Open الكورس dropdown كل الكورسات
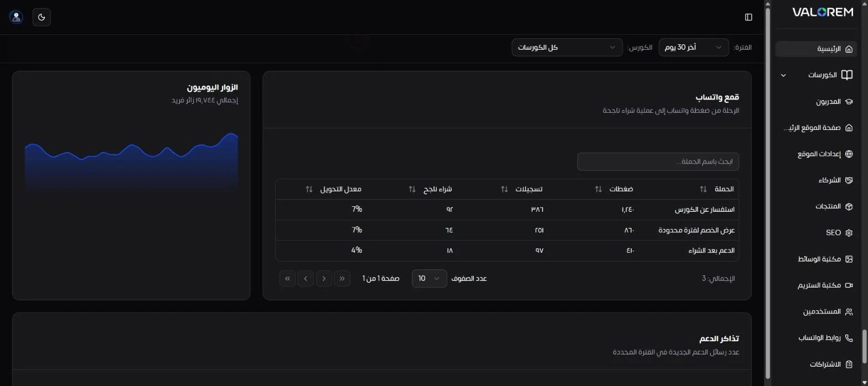 tap(567, 48)
